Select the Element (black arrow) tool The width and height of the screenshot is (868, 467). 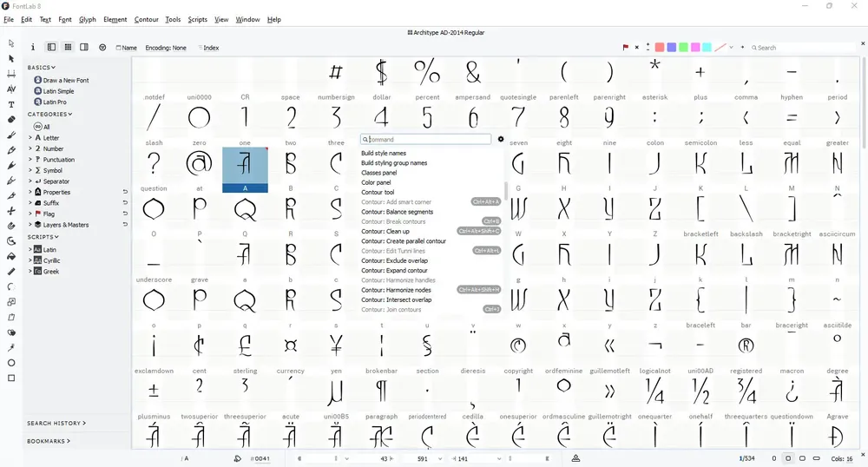coord(11,58)
